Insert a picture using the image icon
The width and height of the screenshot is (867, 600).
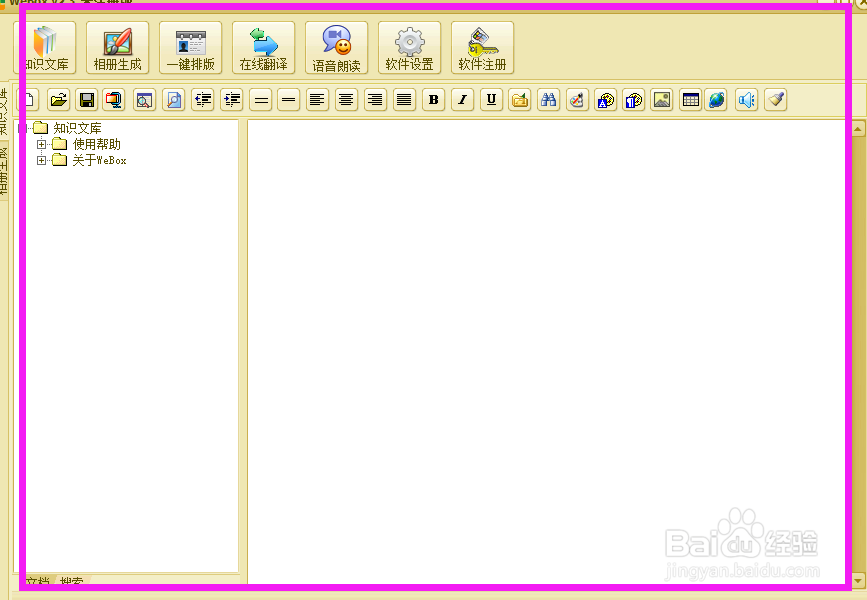point(662,100)
